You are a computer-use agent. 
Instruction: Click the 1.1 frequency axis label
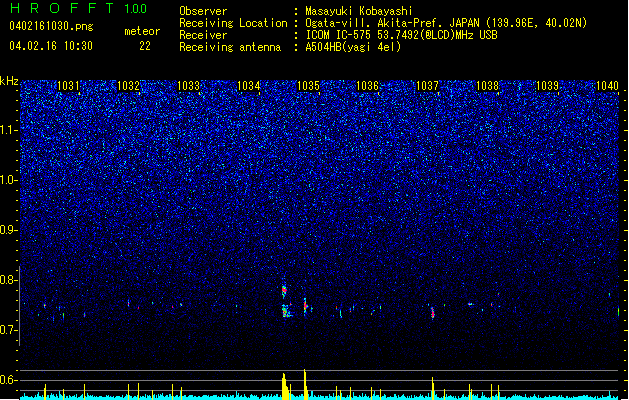[x=9, y=130]
